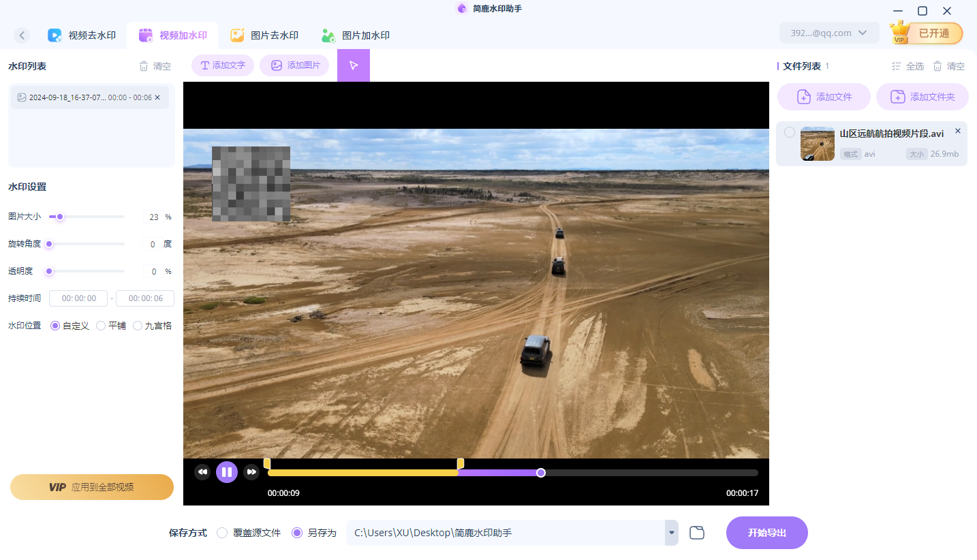Switch to the 视频去水印 tab
This screenshot has height=560, width=977.
point(82,35)
